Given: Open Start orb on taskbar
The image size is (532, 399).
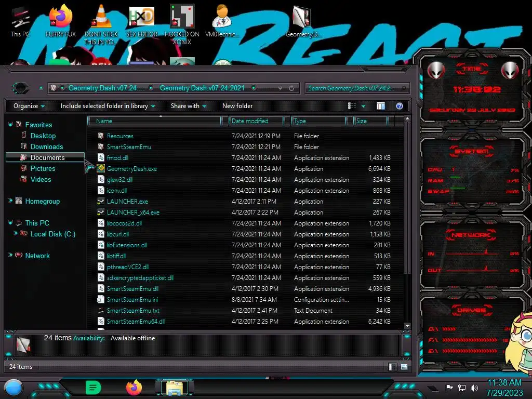Looking at the screenshot, I should click(14, 388).
